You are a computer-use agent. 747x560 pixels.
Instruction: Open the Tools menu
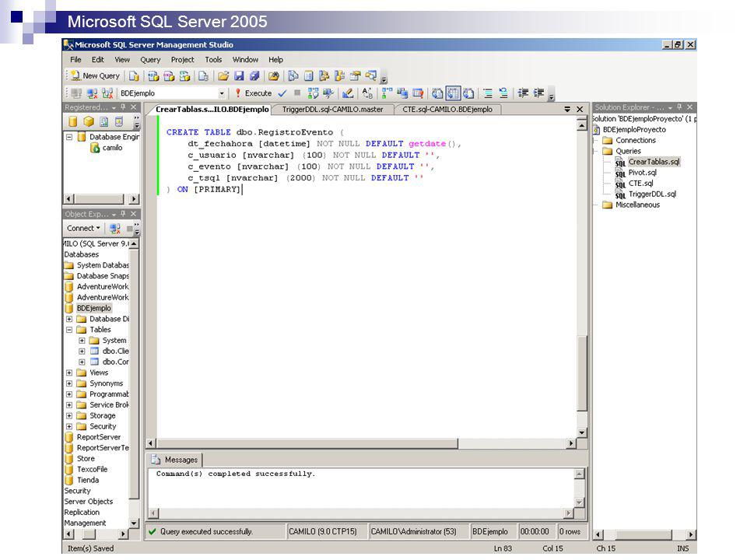click(213, 60)
